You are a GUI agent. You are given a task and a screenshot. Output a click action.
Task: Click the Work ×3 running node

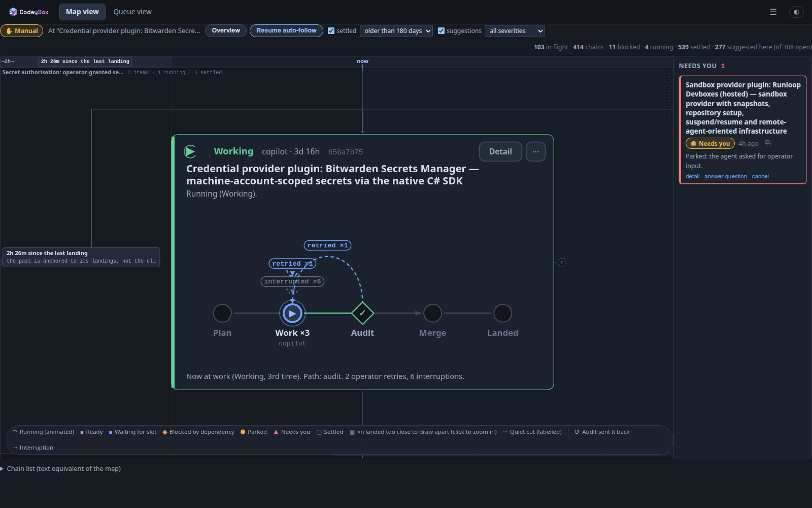(x=292, y=313)
